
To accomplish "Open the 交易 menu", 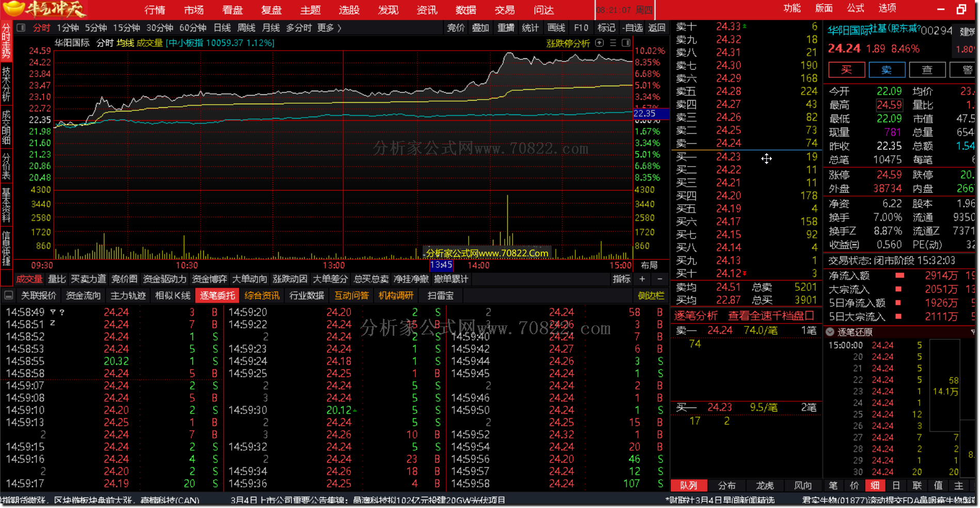I will pyautogui.click(x=505, y=10).
